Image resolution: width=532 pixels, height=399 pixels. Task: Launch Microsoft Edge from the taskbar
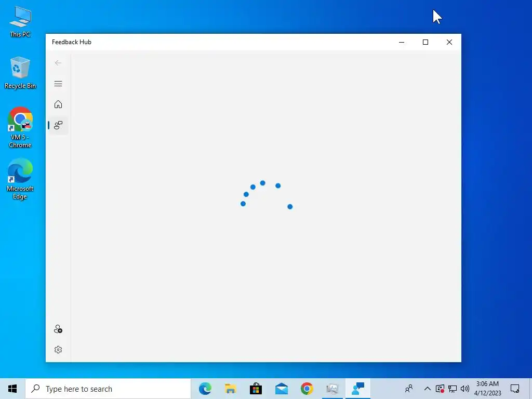[x=205, y=389]
